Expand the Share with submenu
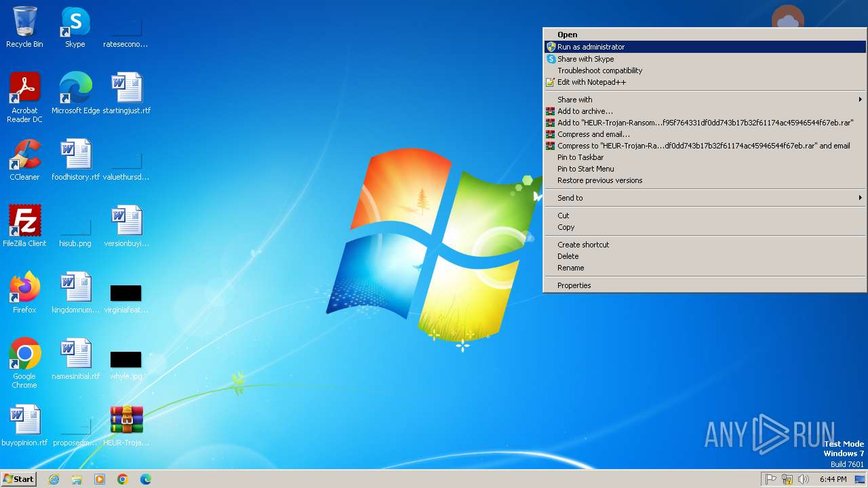This screenshot has width=868, height=488. pyautogui.click(x=705, y=100)
